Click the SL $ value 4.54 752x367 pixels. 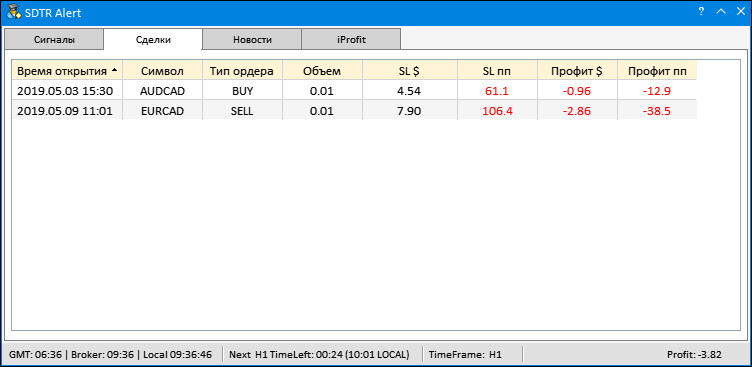pyautogui.click(x=410, y=91)
